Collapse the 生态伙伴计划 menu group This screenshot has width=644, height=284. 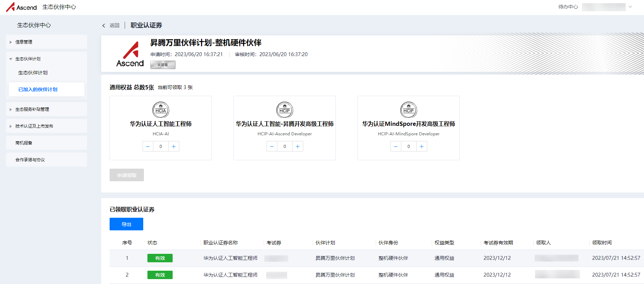pos(47,59)
